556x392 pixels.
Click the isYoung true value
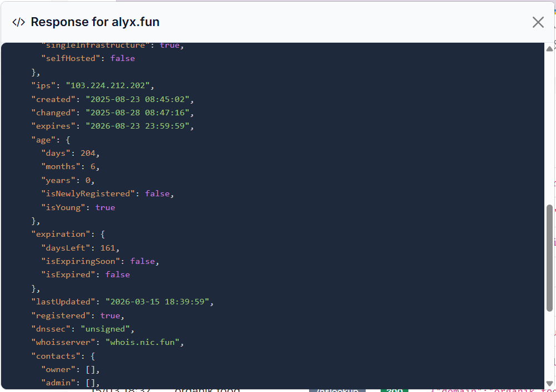[x=105, y=207]
